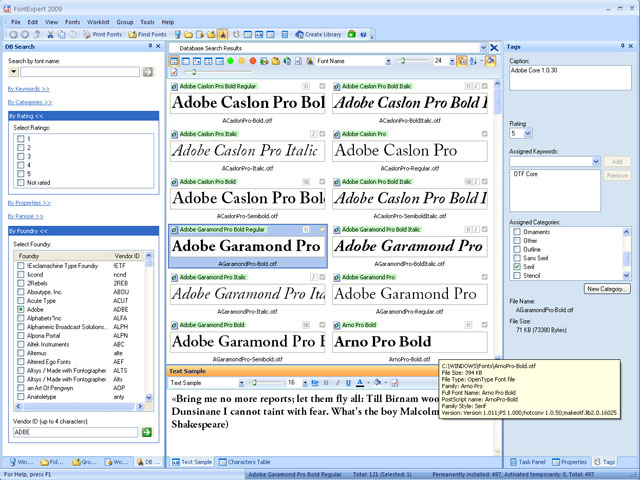Image resolution: width=640 pixels, height=480 pixels.
Task: Click the Back navigation arrow icon
Action: (13, 35)
